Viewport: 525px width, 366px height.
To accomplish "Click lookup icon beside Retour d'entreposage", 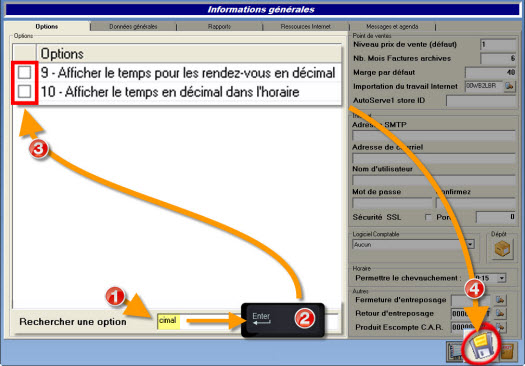I will (500, 313).
